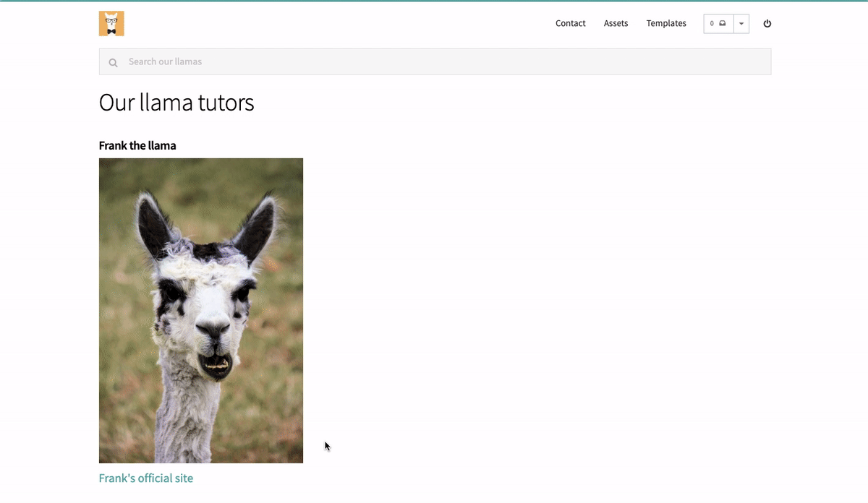Go to the Assets page

[x=616, y=24]
